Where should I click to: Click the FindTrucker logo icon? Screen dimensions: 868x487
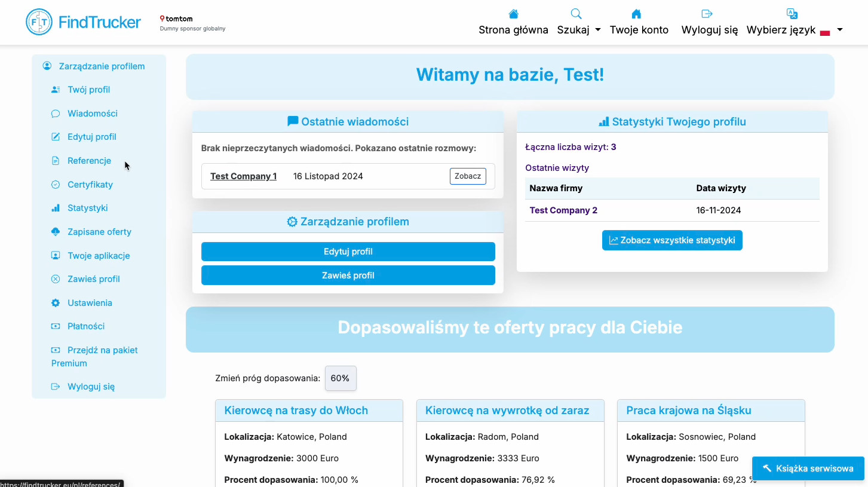39,22
